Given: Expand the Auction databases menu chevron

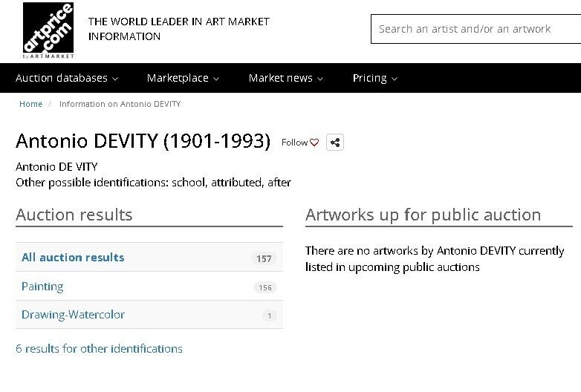Looking at the screenshot, I should point(115,79).
